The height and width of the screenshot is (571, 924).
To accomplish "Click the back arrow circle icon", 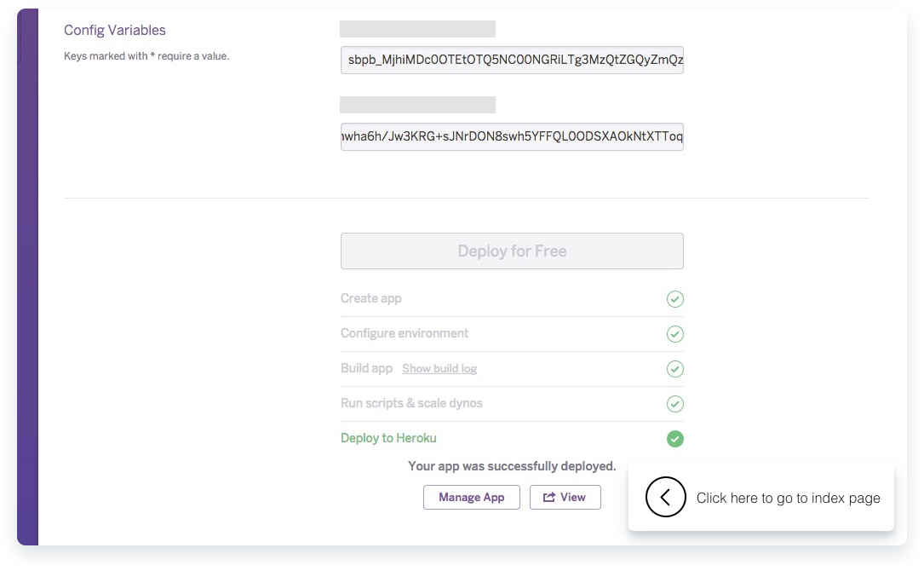I will pos(665,497).
